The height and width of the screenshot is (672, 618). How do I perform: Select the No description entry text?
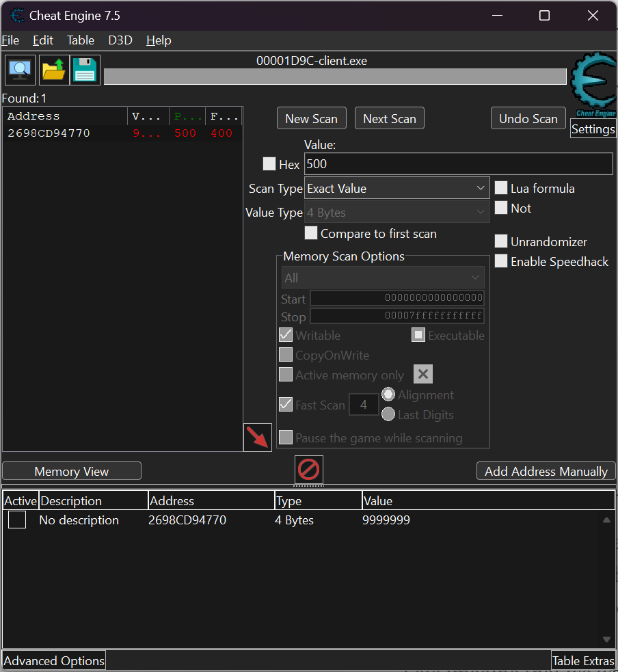click(79, 520)
